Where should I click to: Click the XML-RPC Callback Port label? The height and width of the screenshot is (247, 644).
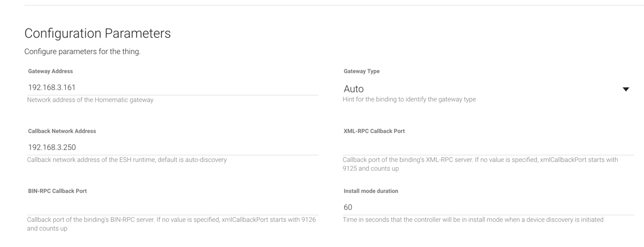tap(374, 131)
